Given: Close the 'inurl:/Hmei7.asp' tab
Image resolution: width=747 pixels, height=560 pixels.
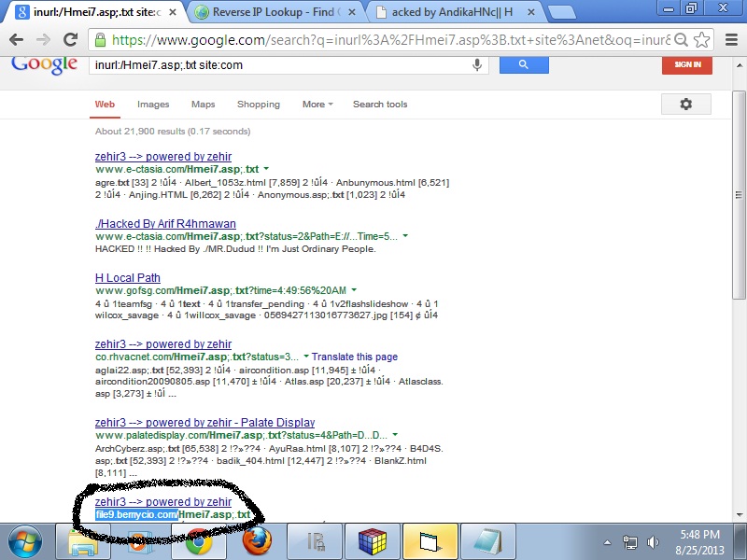Looking at the screenshot, I should pos(173,12).
